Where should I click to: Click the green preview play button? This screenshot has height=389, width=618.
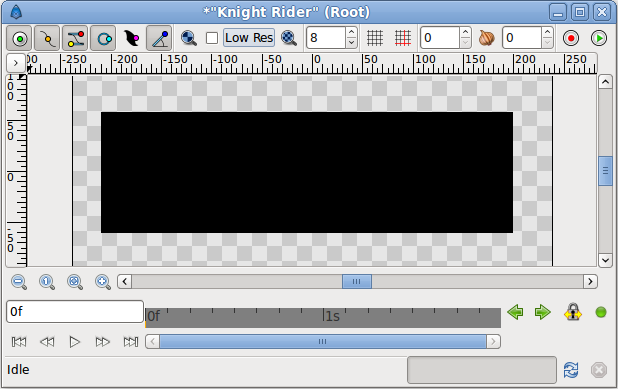click(x=599, y=38)
